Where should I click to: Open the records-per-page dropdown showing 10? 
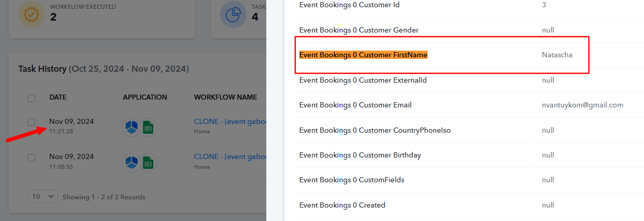(x=43, y=196)
